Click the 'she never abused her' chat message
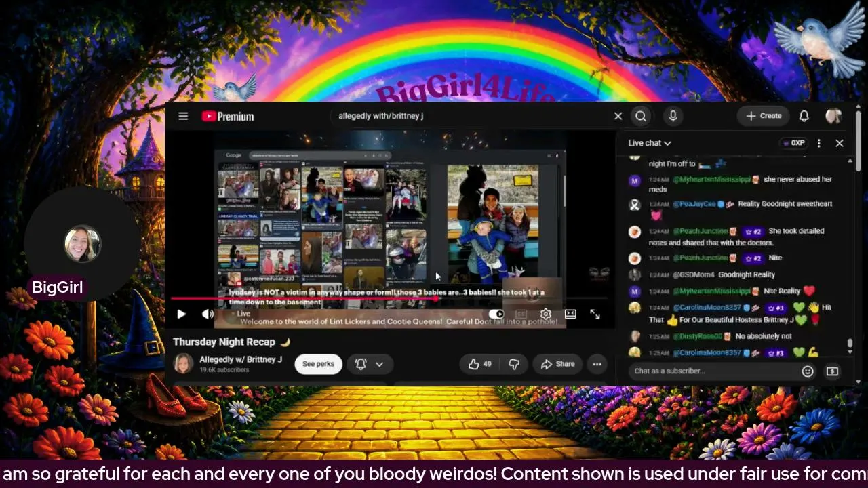Viewport: 868px width, 488px height. pyautogui.click(x=797, y=179)
